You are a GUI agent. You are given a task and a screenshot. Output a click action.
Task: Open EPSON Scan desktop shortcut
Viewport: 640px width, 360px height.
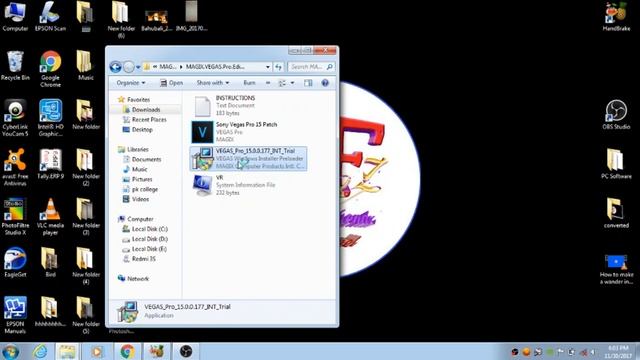pos(50,16)
